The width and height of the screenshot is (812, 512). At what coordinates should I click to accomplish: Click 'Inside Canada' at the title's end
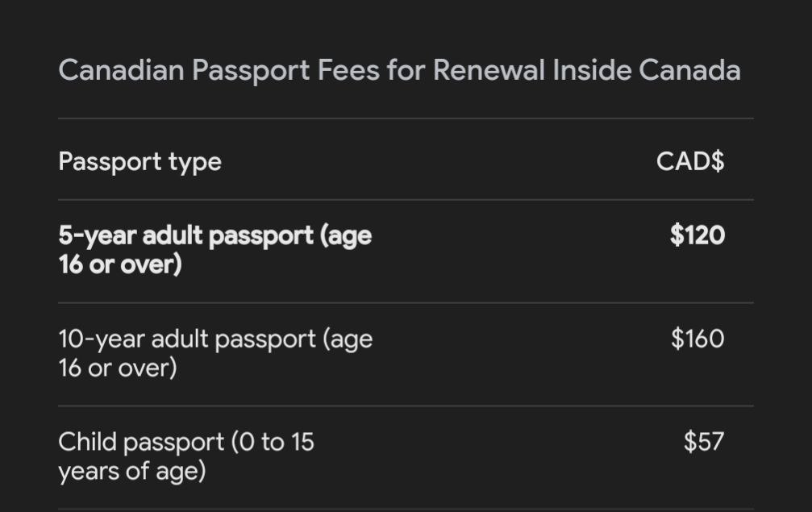pos(647,70)
